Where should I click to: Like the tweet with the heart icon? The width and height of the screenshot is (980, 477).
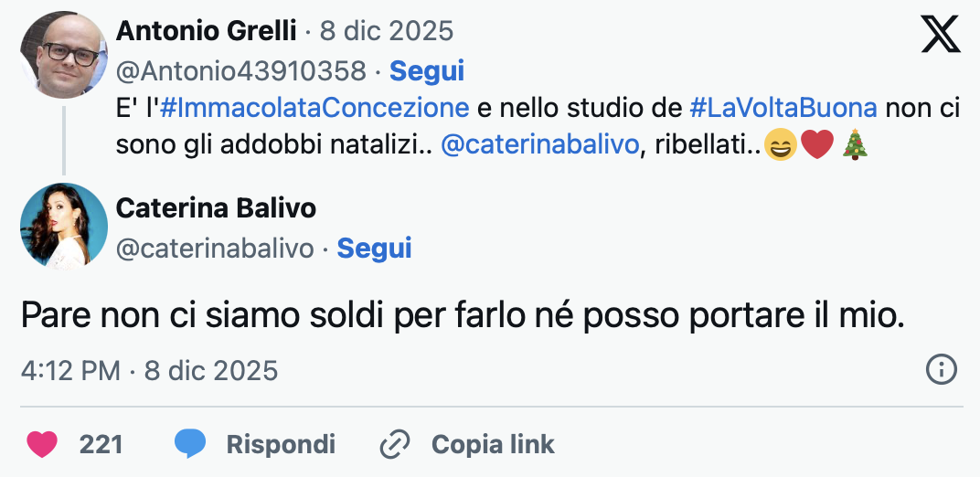pyautogui.click(x=41, y=445)
